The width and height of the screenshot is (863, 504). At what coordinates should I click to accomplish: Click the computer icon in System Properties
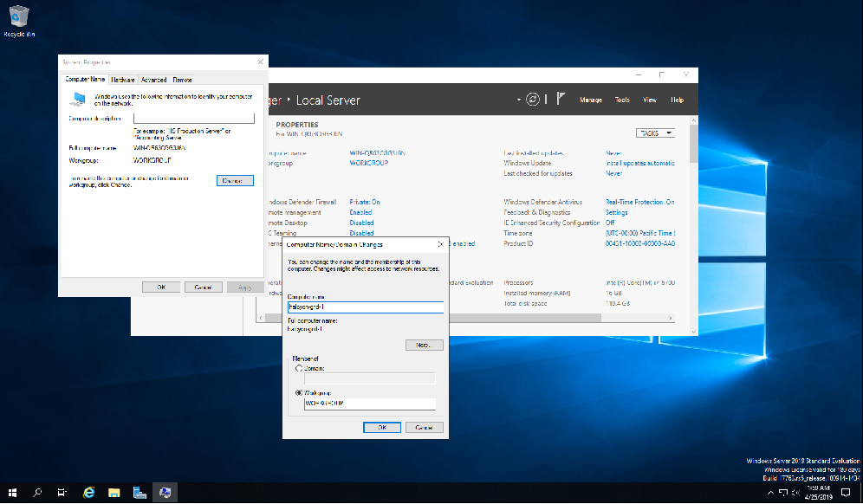click(x=78, y=100)
